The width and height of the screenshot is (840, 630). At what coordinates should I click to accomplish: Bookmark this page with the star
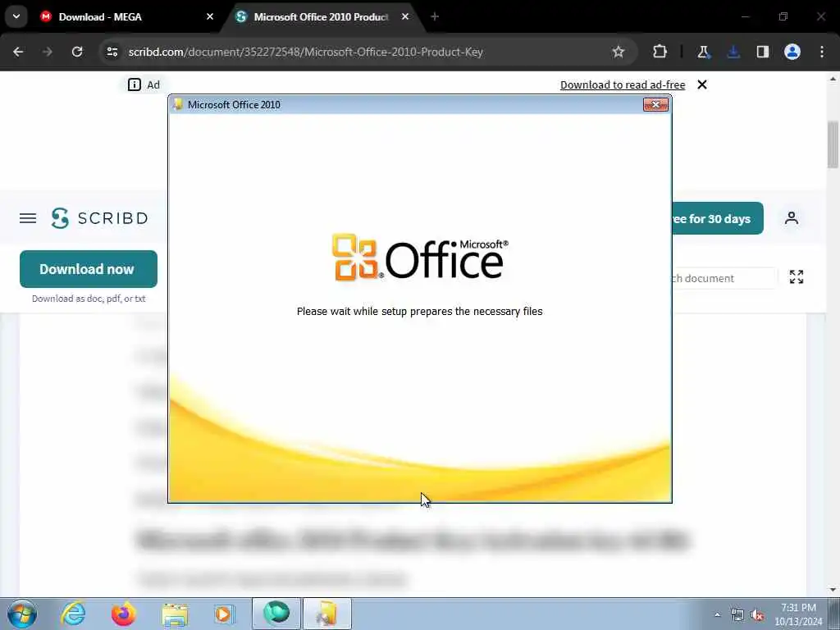(x=619, y=52)
